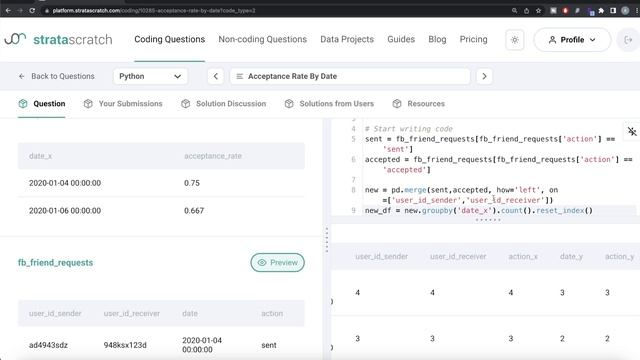Click the date_y output column header
This screenshot has height=360, width=640.
(x=571, y=256)
